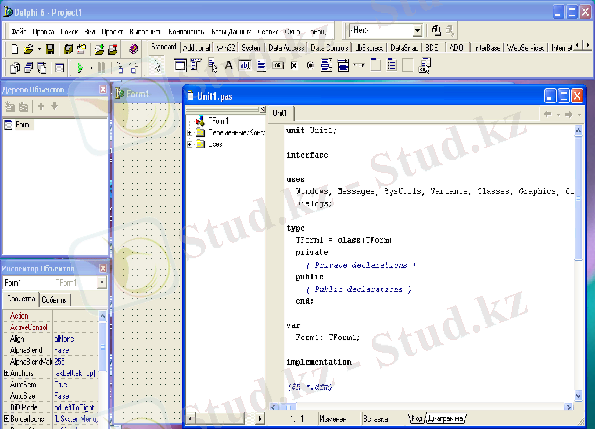Click the View Unit toolbar icon
Viewport: 595px width, 429px height.
15,68
